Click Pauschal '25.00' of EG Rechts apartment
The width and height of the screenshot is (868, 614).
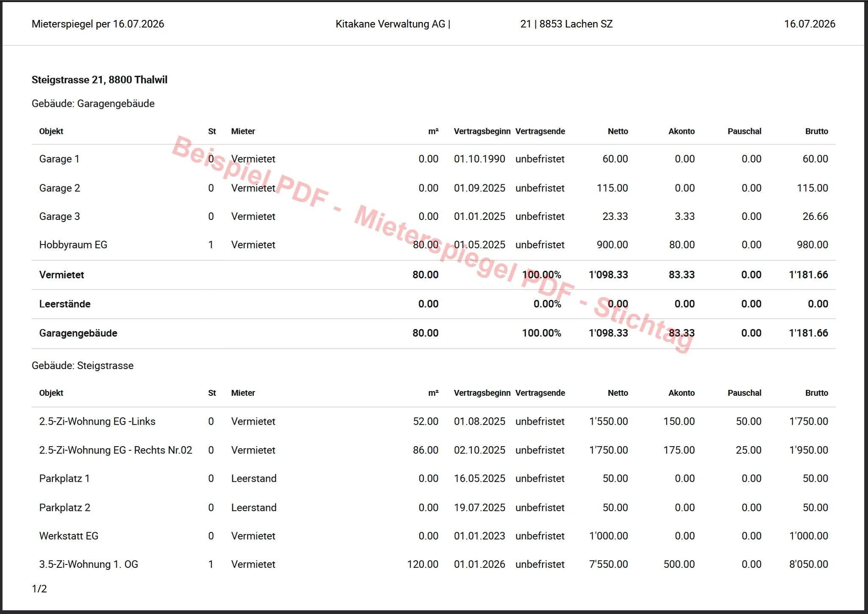tap(748, 450)
